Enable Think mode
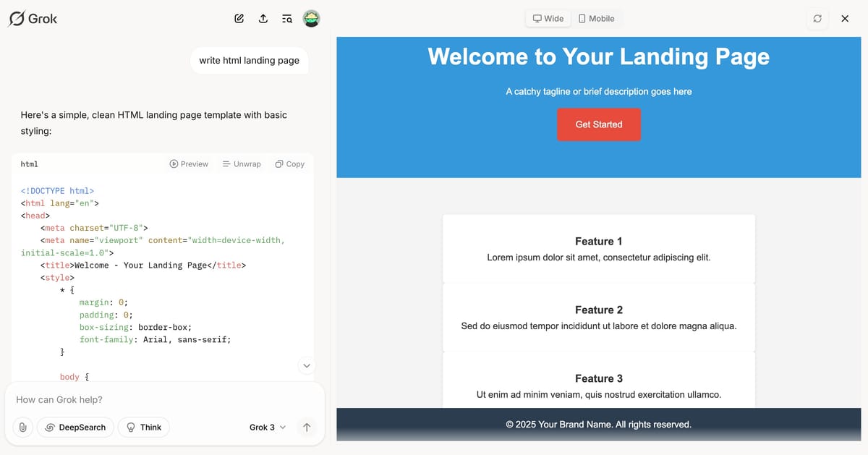Screen dimensions: 868x455 (143, 428)
